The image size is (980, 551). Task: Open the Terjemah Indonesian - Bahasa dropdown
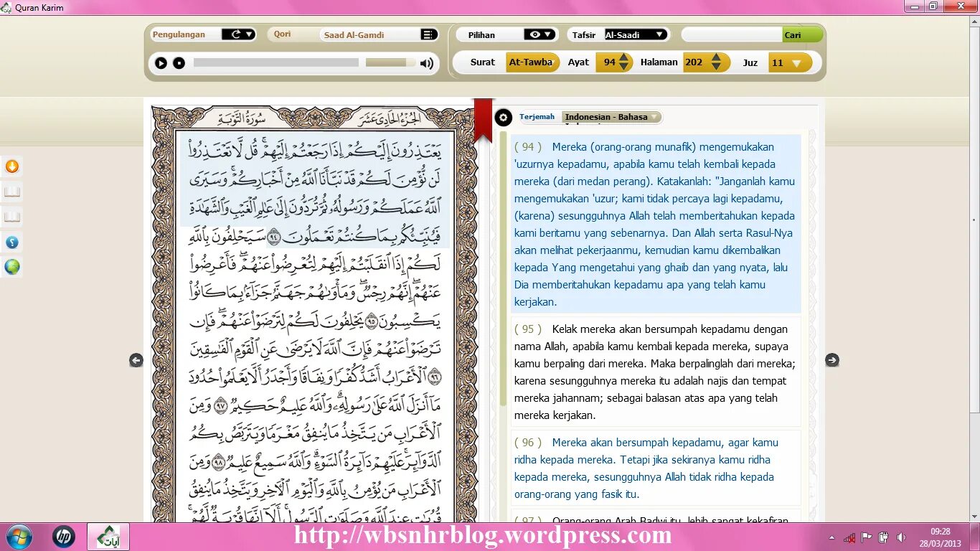(x=611, y=117)
